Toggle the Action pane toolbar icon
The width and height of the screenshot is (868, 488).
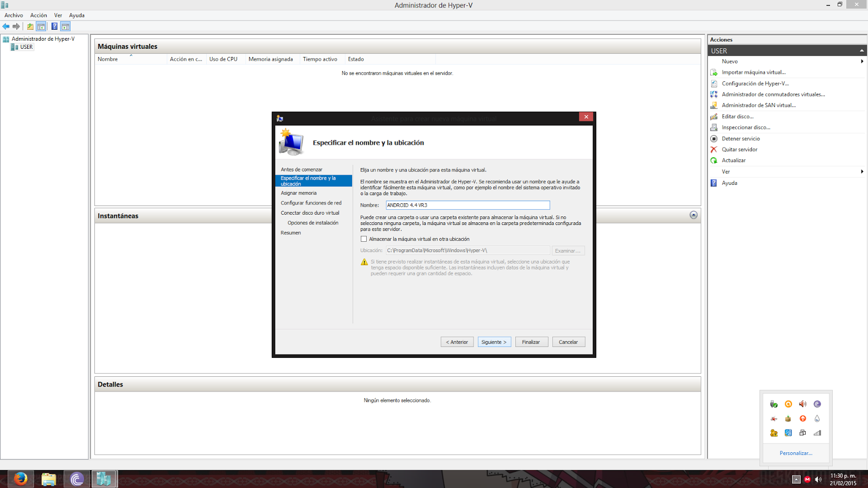[x=65, y=27]
